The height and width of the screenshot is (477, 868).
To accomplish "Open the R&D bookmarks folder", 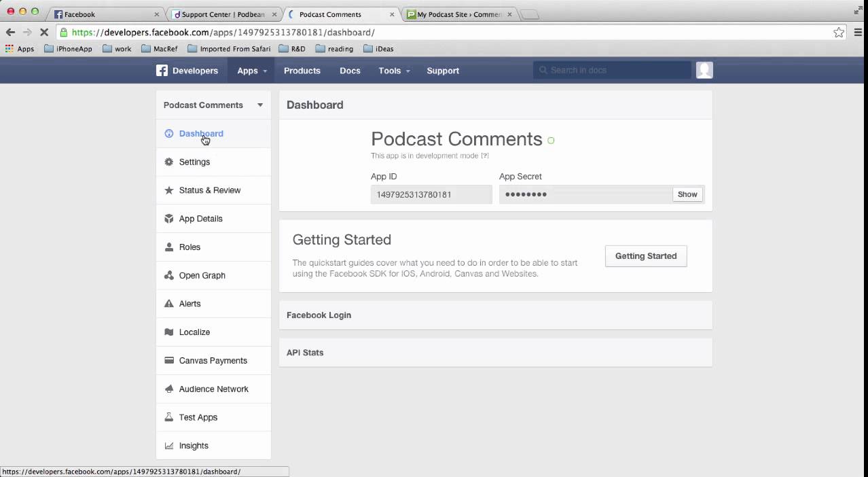I will pyautogui.click(x=292, y=49).
